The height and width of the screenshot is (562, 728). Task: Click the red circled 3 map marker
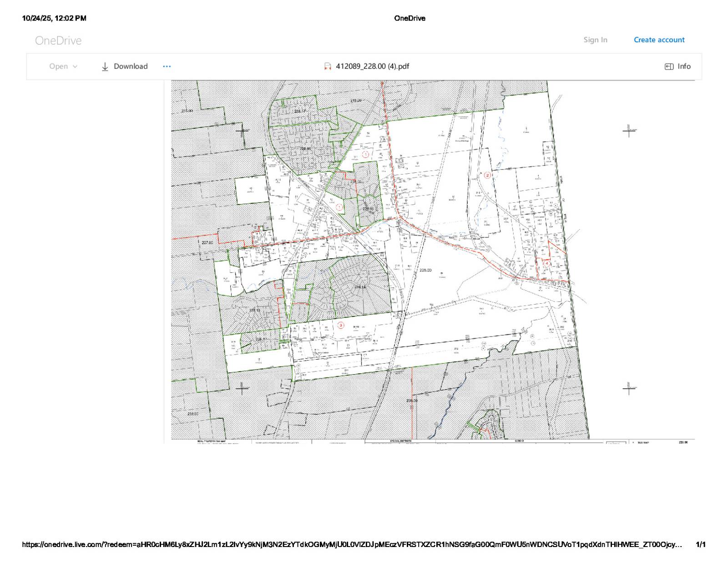coord(341,325)
